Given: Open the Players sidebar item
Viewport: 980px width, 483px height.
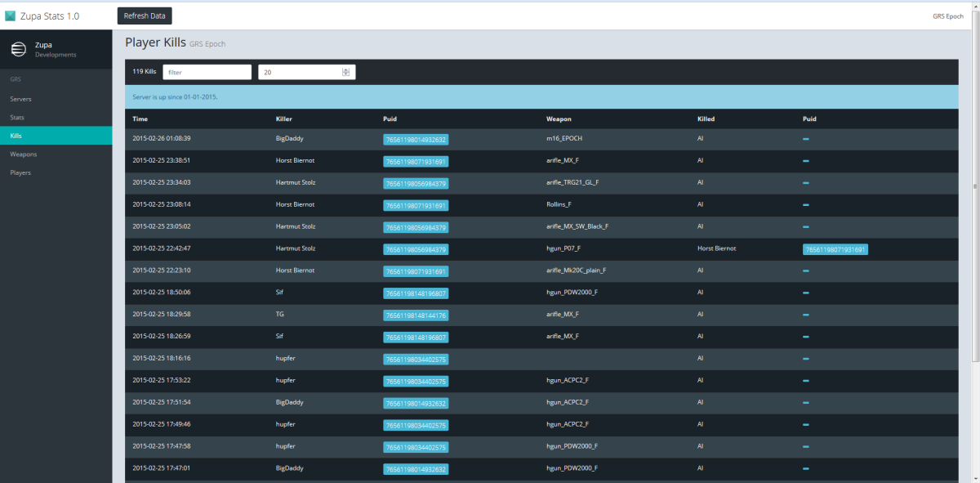Looking at the screenshot, I should 21,173.
